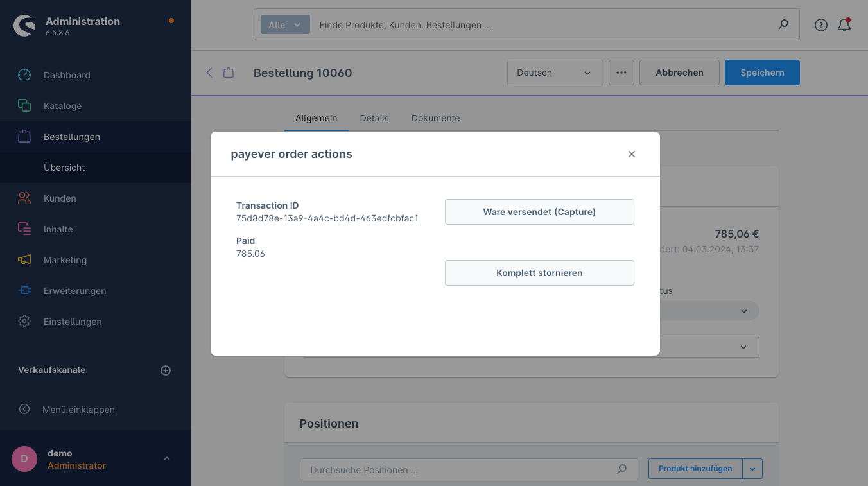Open the Dashboard icon in sidebar
The image size is (868, 486).
24,75
